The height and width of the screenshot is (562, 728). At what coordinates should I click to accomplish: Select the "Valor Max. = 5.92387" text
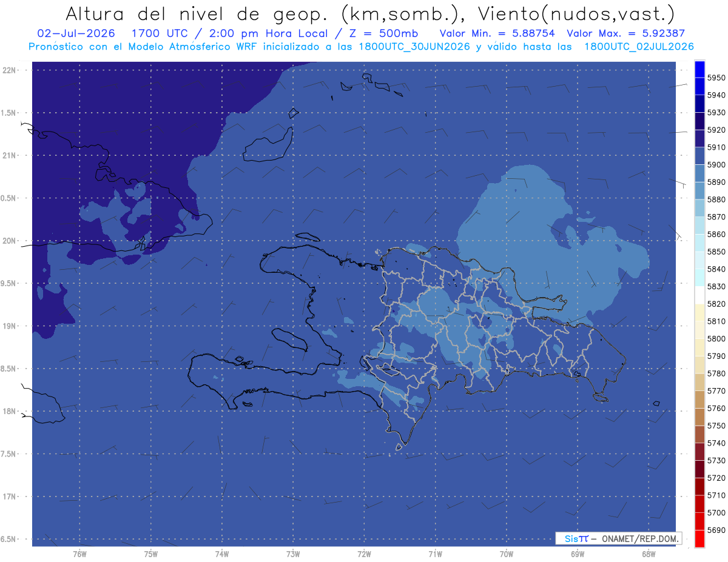[x=625, y=33]
